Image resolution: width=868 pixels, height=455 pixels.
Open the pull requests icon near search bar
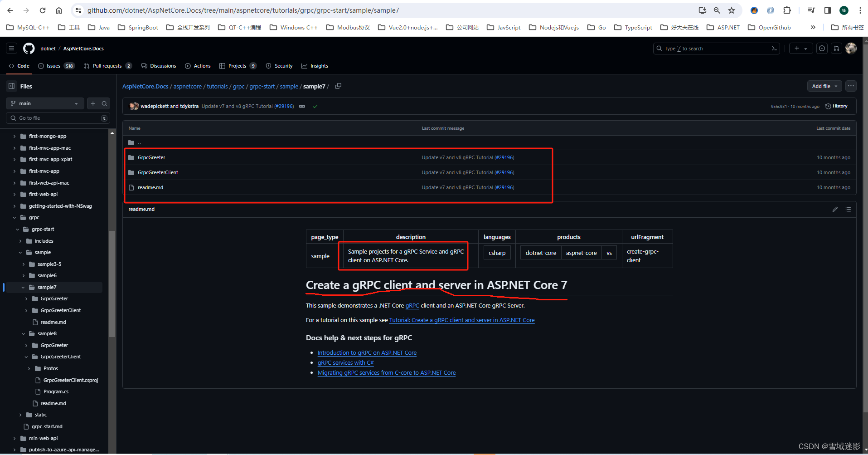click(836, 48)
